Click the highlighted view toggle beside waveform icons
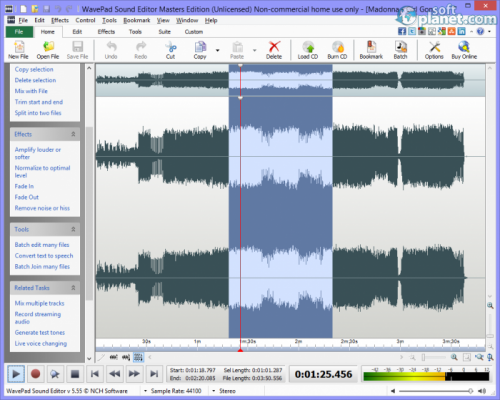 [x=138, y=357]
